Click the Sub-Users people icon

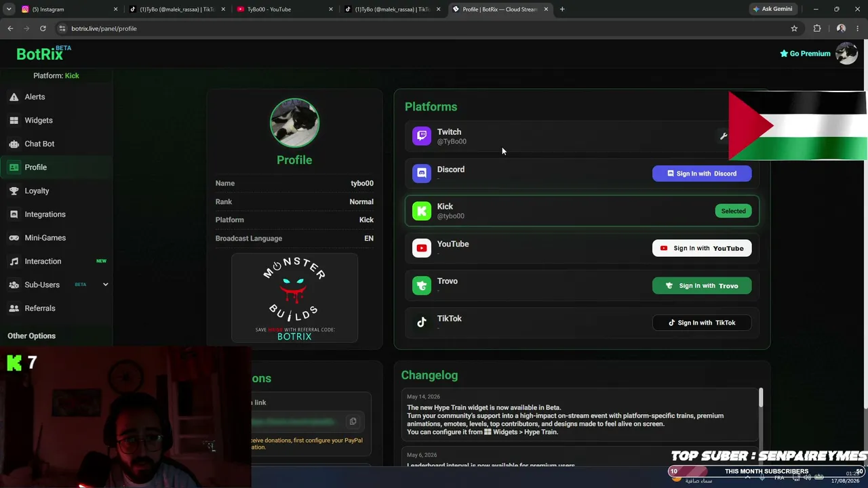tap(14, 285)
